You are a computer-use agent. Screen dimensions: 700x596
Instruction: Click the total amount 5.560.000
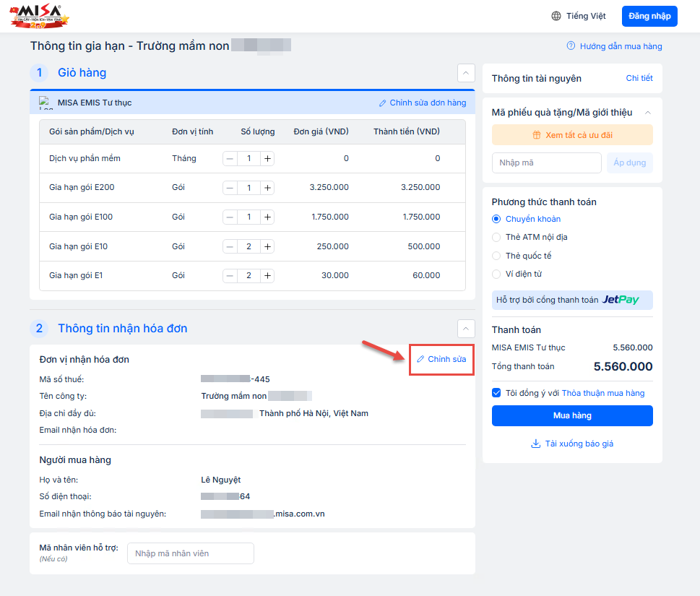pyautogui.click(x=623, y=366)
